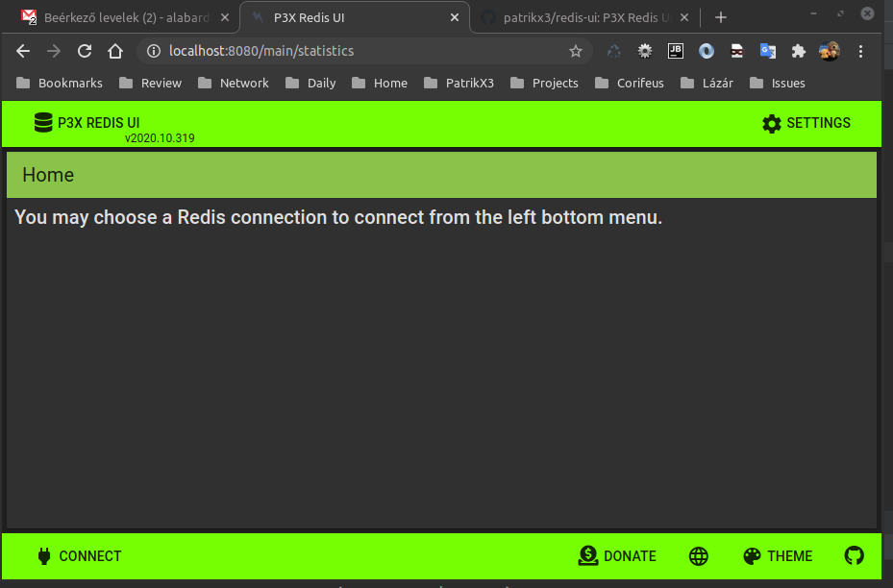Open the Extensions puzzle menu
This screenshot has width=893, height=588.
[x=799, y=51]
